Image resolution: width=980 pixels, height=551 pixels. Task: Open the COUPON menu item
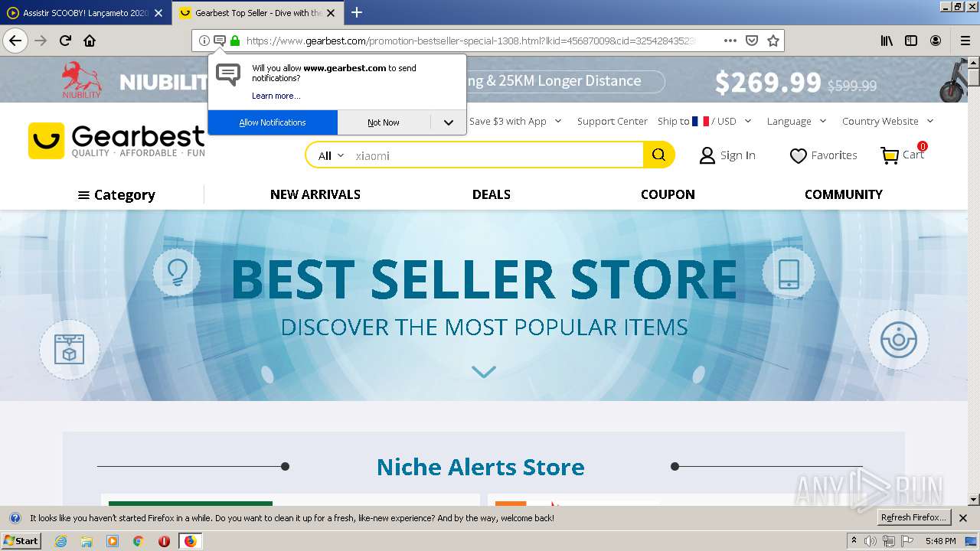click(668, 194)
